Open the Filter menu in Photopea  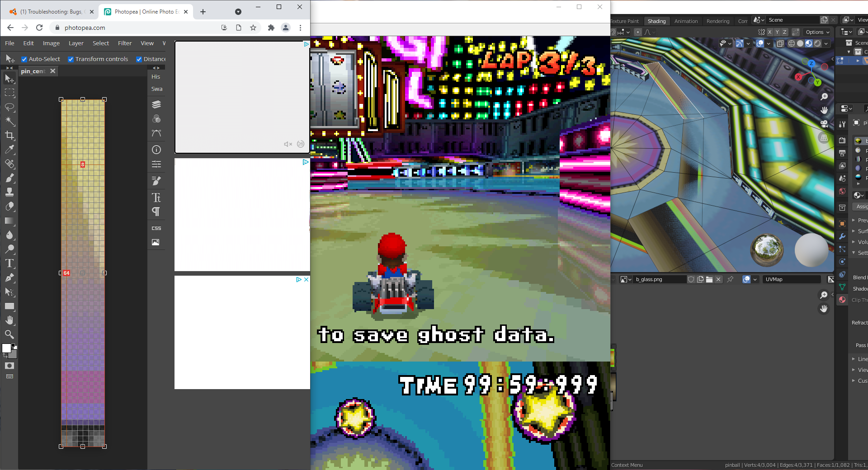pos(125,43)
